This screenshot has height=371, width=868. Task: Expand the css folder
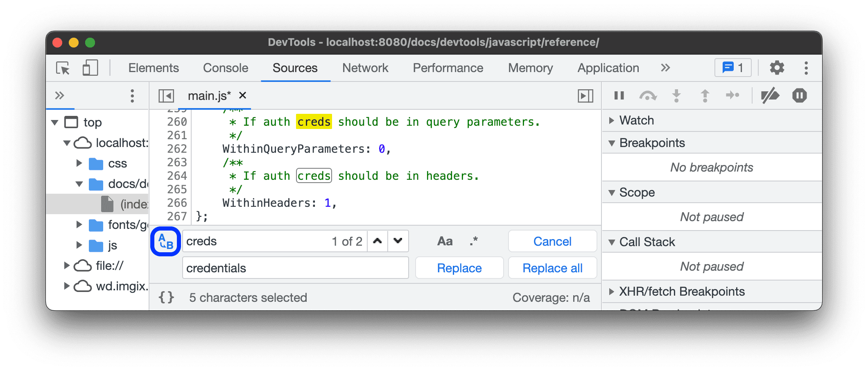pyautogui.click(x=79, y=163)
